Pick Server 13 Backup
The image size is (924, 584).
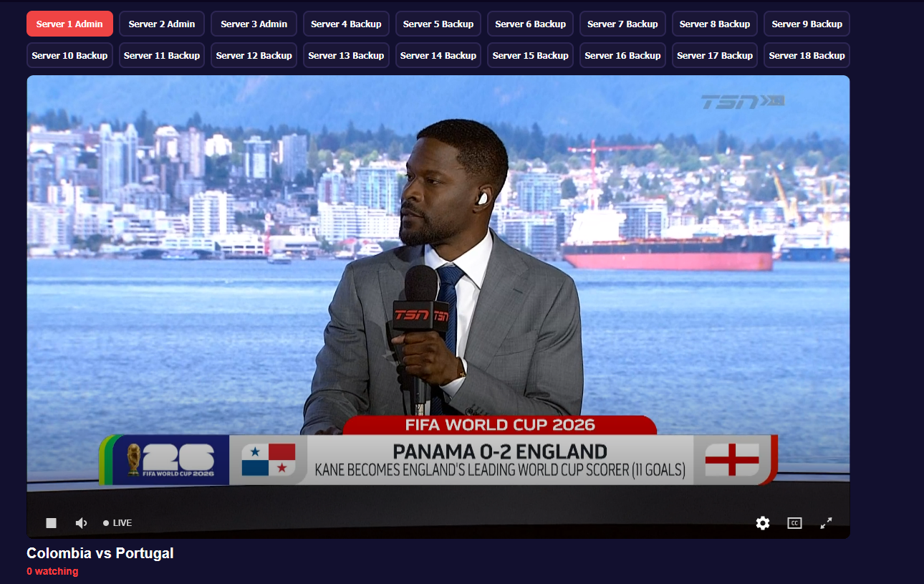point(346,55)
